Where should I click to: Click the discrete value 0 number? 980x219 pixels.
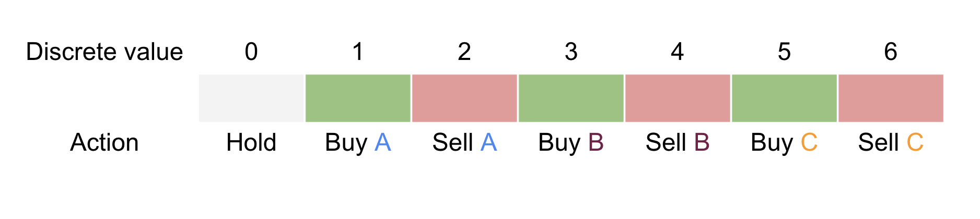(x=251, y=52)
